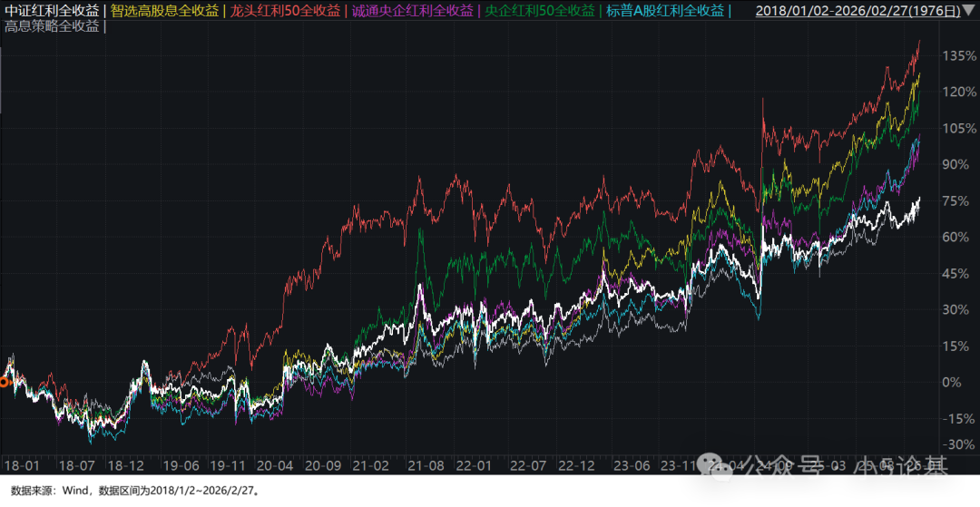This screenshot has height=507, width=980.
Task: Click the 18-01 marker on time axis
Action: pos(23,465)
